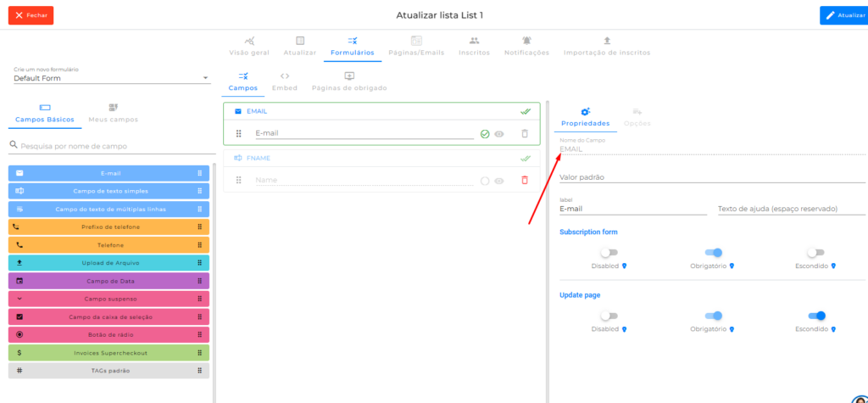Viewport: 868px width, 403px height.
Task: Click the Telefone field block
Action: (x=110, y=244)
